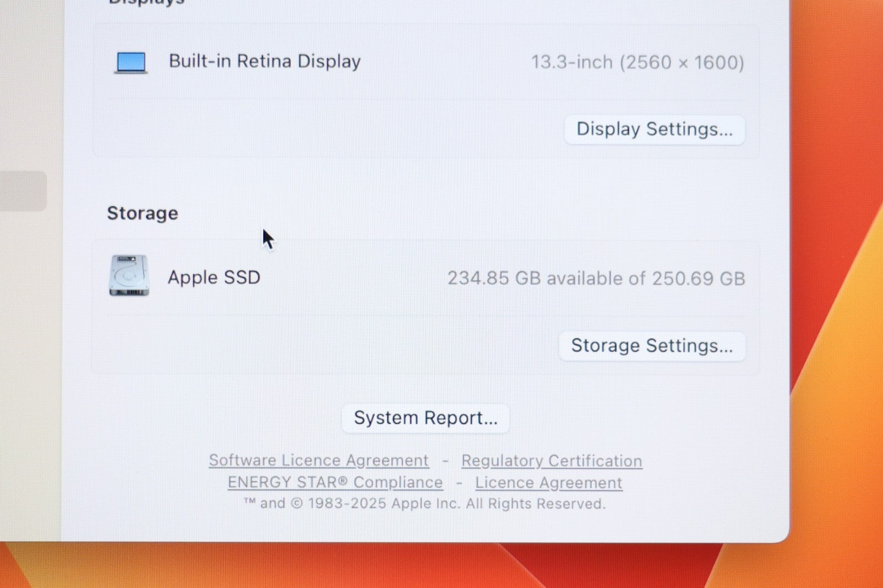This screenshot has width=883, height=588.
Task: Open the System Report
Action: click(425, 418)
